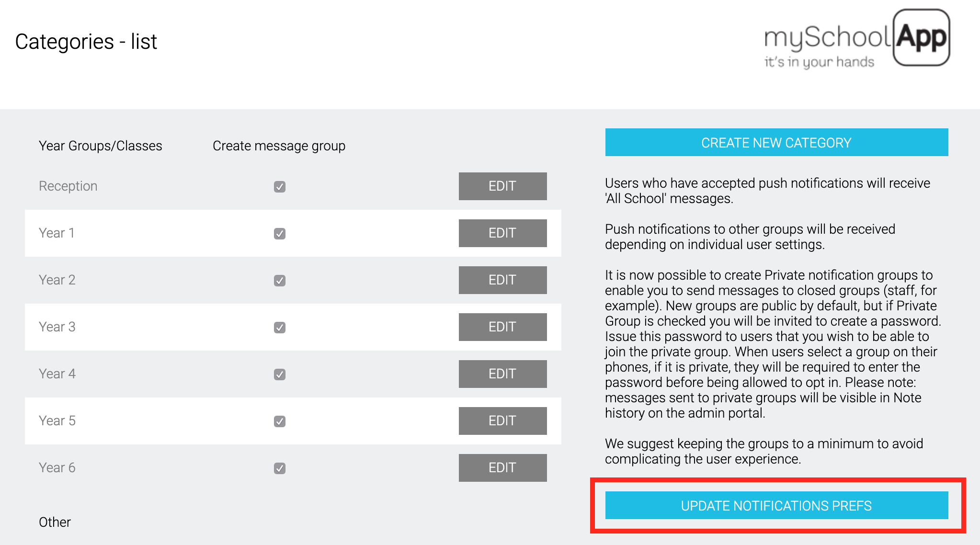Disable the Year 3 message group checkbox
Screen dimensions: 980x545
[x=280, y=328]
